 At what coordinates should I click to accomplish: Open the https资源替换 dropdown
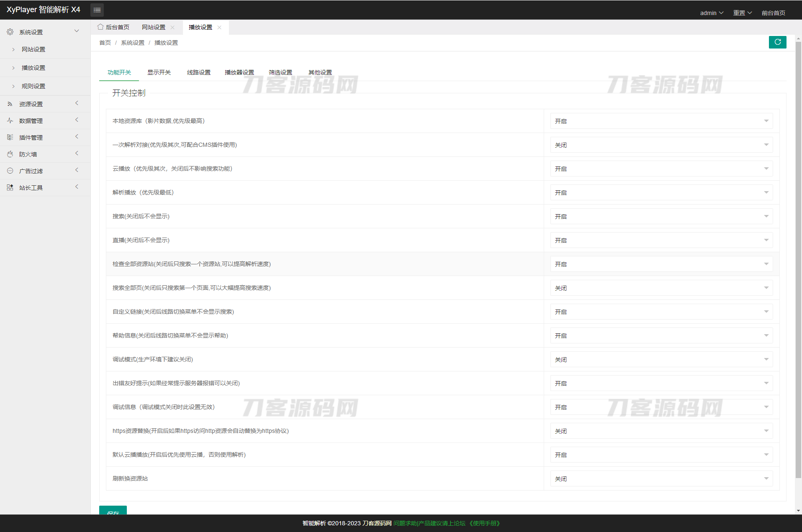pyautogui.click(x=661, y=431)
